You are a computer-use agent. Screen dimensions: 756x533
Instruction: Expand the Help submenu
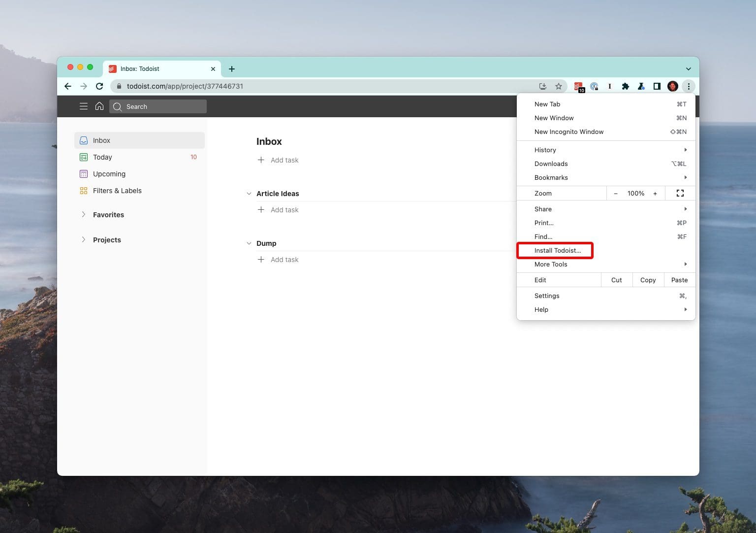point(606,309)
